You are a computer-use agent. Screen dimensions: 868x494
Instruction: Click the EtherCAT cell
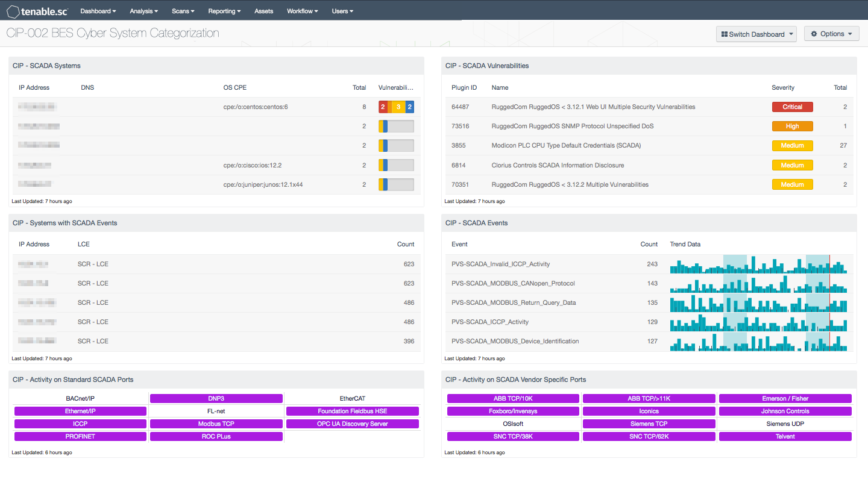pos(353,399)
